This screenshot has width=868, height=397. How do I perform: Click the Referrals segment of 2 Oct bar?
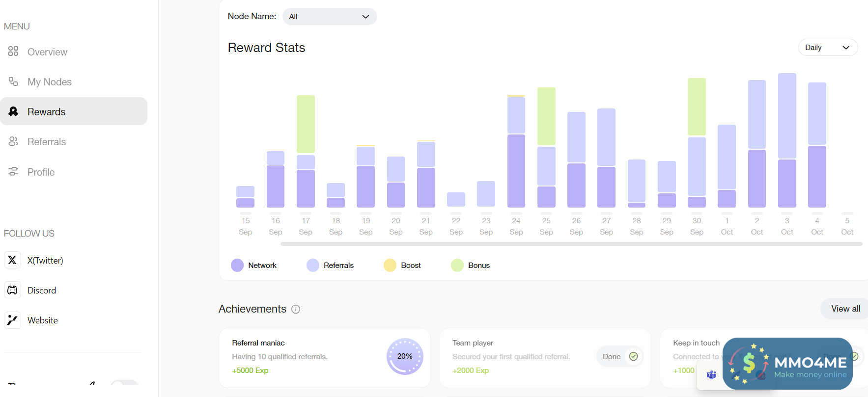click(757, 114)
